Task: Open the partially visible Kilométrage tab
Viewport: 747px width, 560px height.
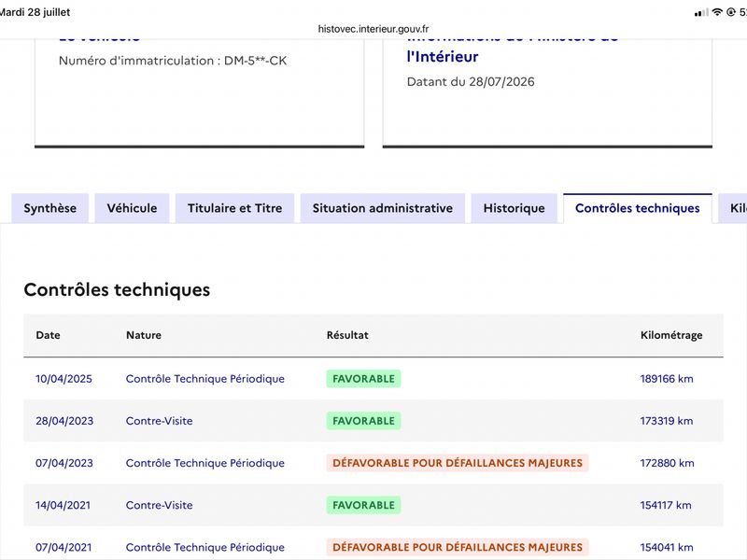Action: pyautogui.click(x=733, y=208)
